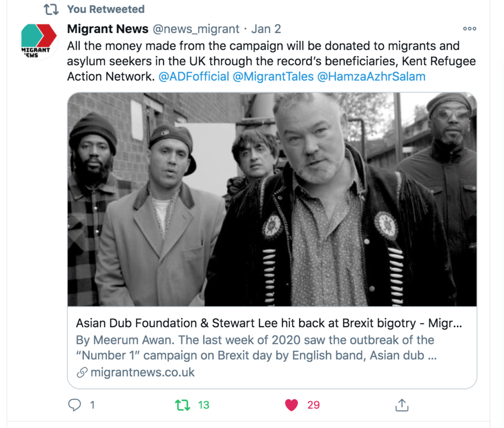
Task: Click the Jan 2 tweet timestamp
Action: (266, 29)
